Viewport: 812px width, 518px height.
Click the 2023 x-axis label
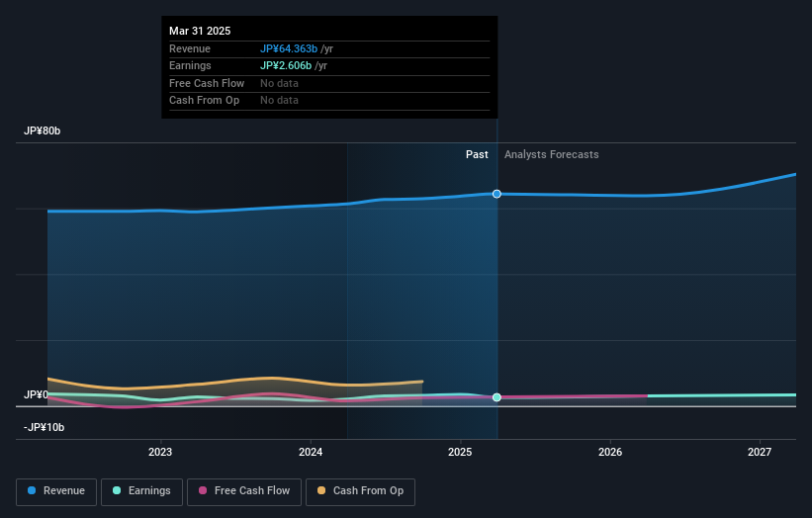click(x=160, y=453)
